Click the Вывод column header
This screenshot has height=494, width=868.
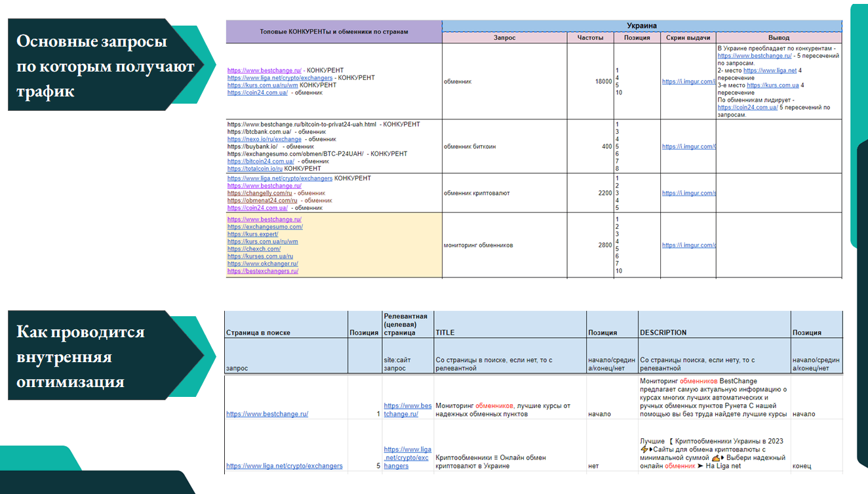779,38
